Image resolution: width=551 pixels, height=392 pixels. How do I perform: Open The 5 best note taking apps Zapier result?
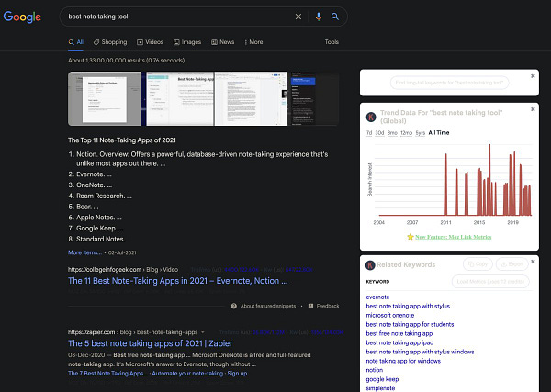pos(151,343)
